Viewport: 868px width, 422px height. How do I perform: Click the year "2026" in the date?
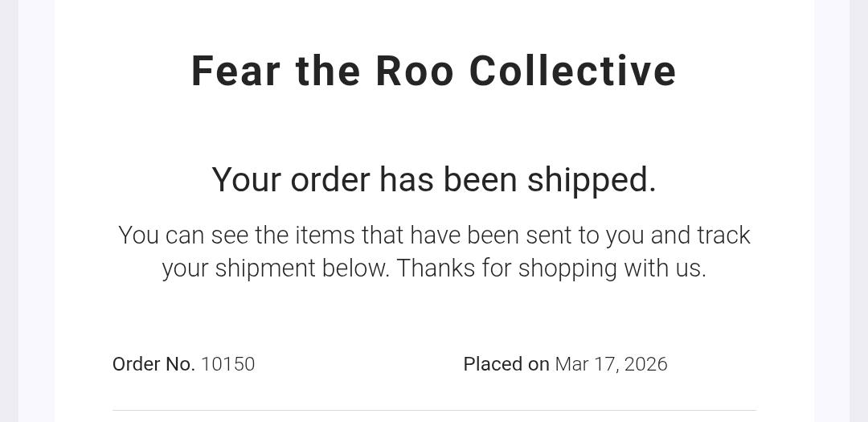click(645, 364)
